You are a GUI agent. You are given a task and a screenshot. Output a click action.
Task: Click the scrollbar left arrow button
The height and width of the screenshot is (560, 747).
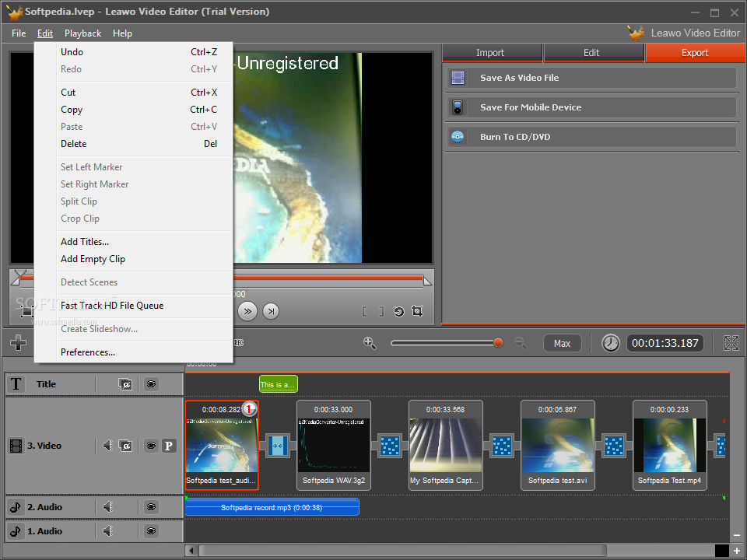pos(191,551)
